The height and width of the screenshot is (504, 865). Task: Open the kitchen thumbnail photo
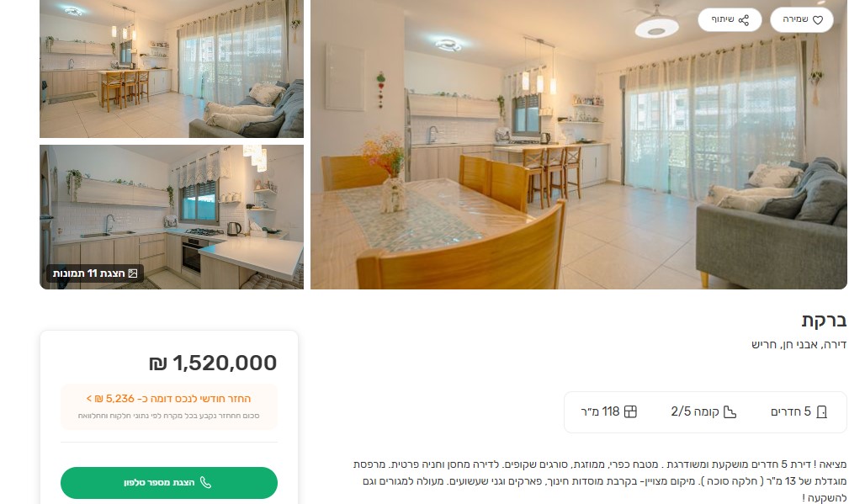pos(172,217)
